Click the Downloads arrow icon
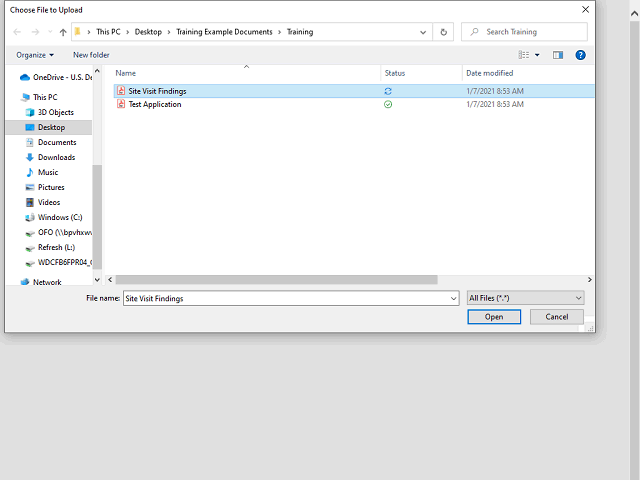The width and height of the screenshot is (640, 480). point(29,157)
